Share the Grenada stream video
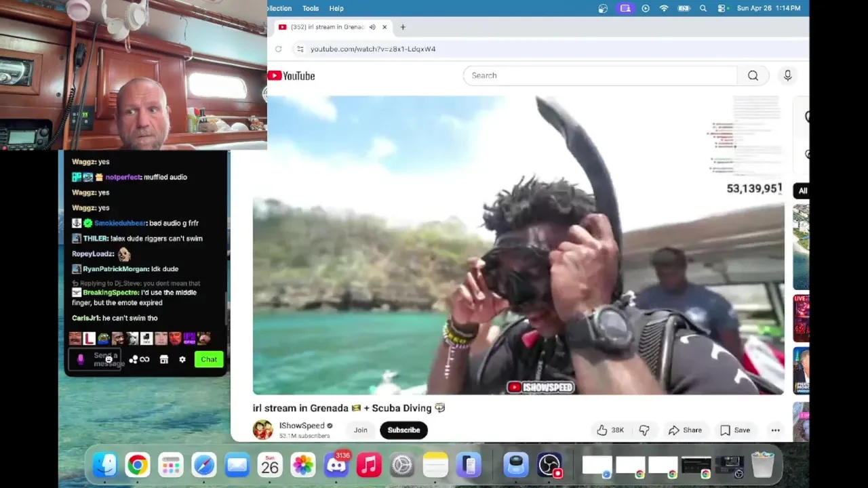 (x=685, y=430)
